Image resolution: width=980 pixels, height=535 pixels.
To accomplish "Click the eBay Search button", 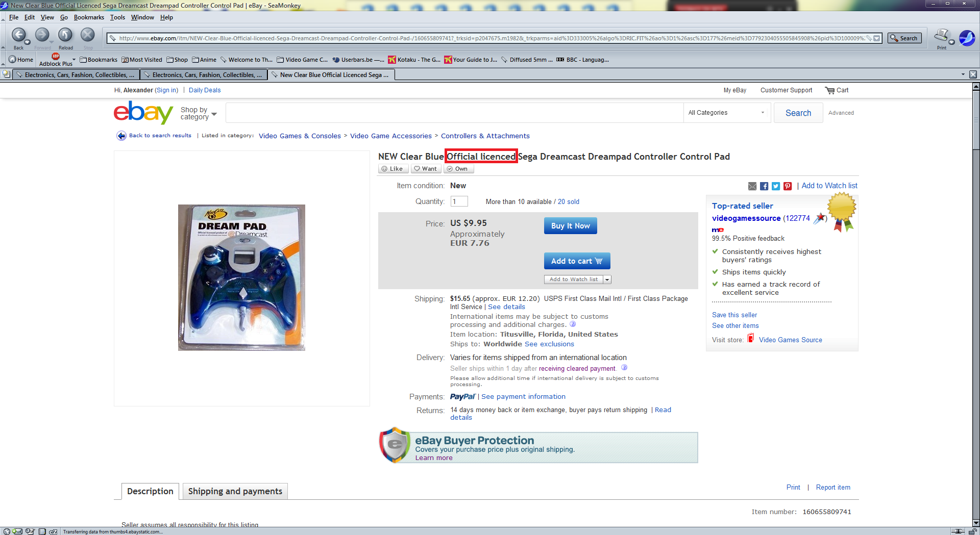I will point(798,113).
